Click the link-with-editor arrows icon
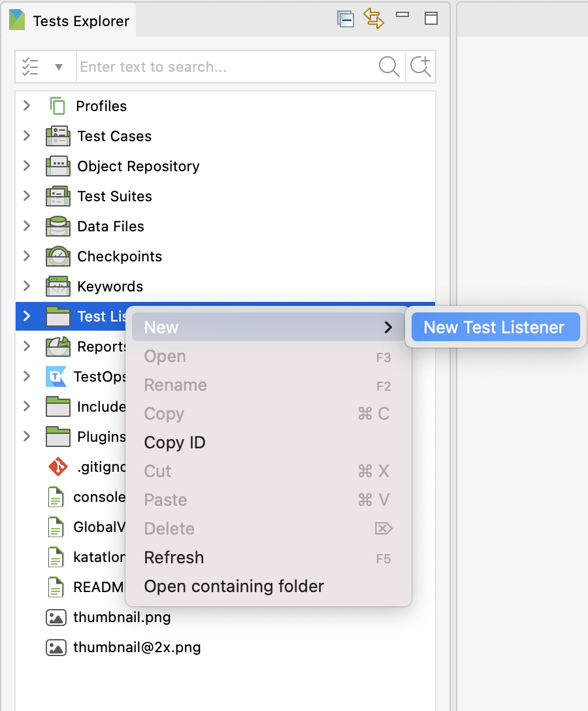This screenshot has width=588, height=711. point(374,19)
